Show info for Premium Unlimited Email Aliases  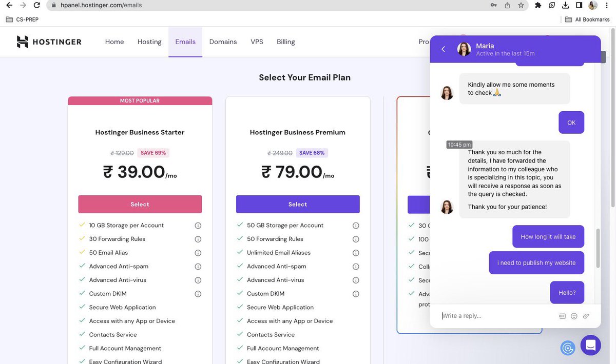pyautogui.click(x=356, y=253)
